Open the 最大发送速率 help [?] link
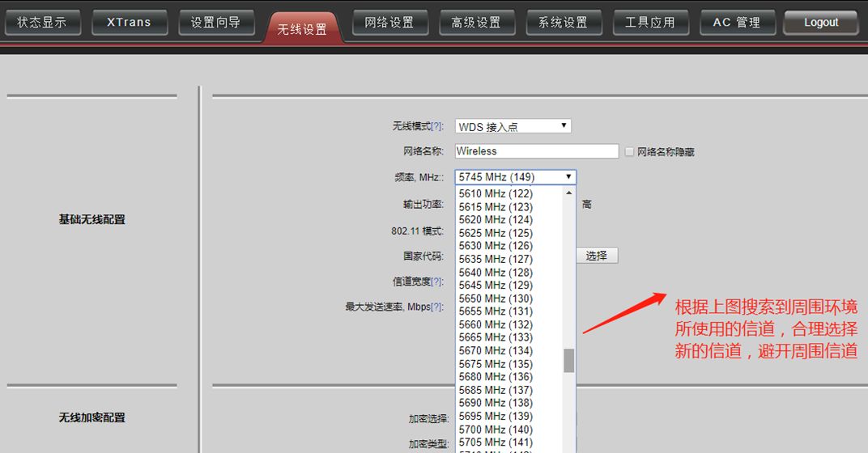This screenshot has height=453, width=868. 437,307
